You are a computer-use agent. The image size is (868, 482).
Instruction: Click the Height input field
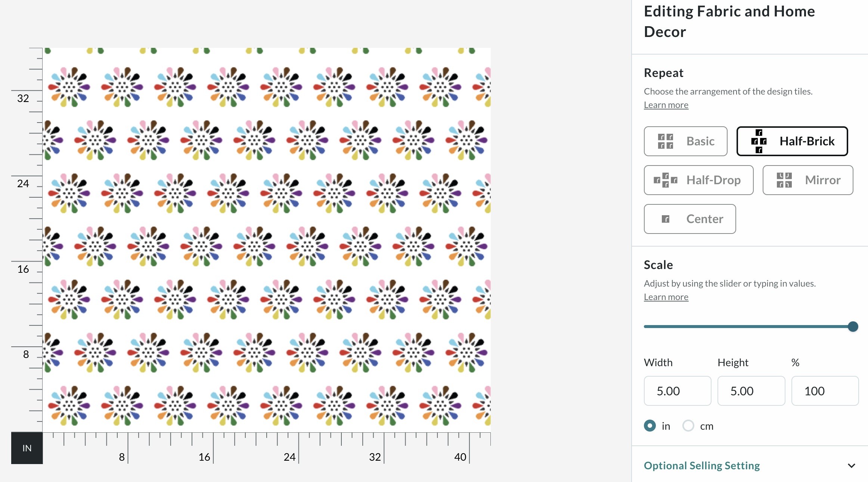coord(751,391)
